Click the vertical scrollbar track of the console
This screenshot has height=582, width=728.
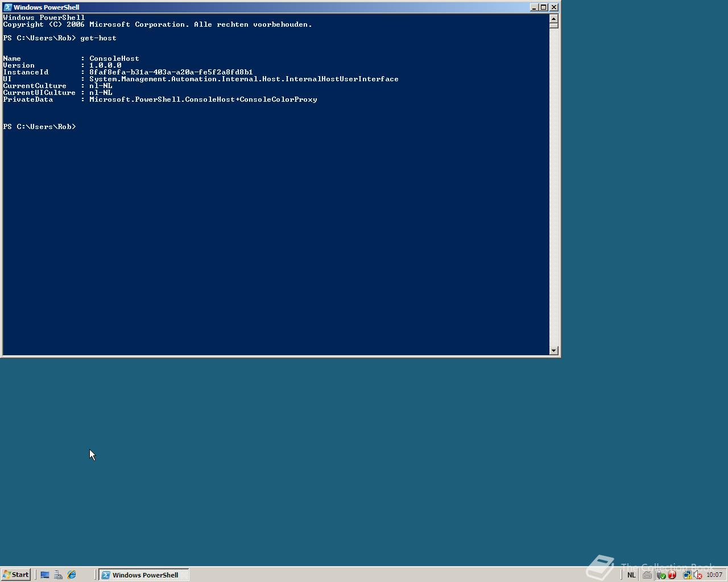click(x=554, y=187)
